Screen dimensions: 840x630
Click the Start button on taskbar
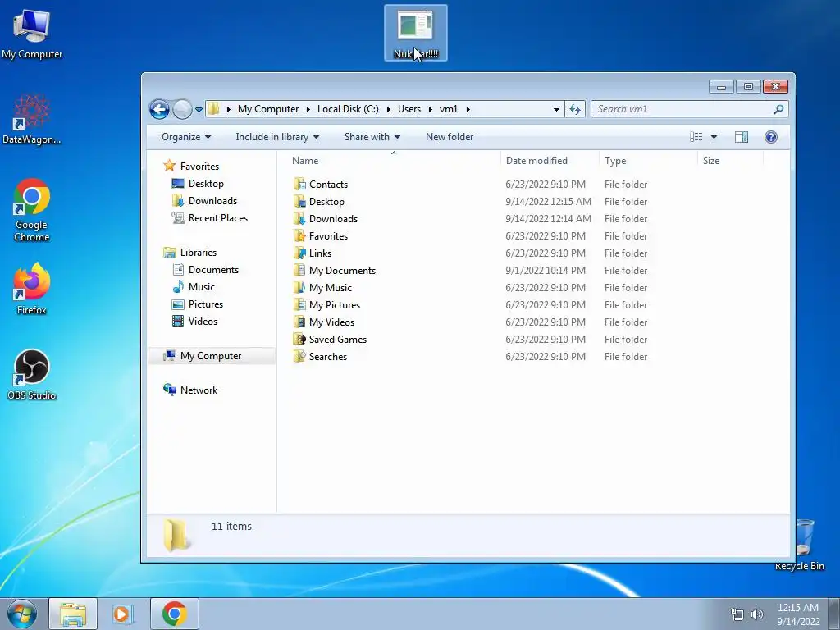click(22, 614)
